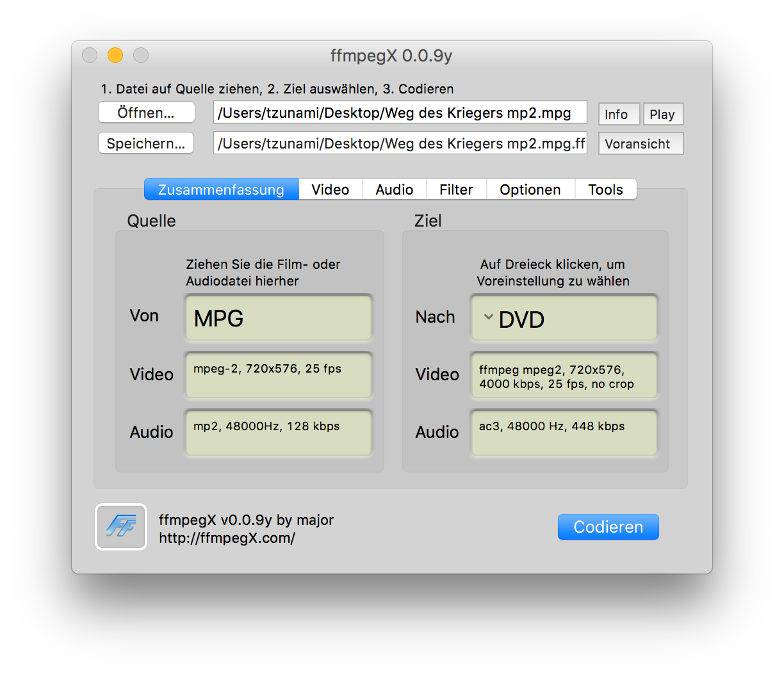Viewport: 784px width, 676px height.
Task: Show file Info
Action: tap(619, 115)
